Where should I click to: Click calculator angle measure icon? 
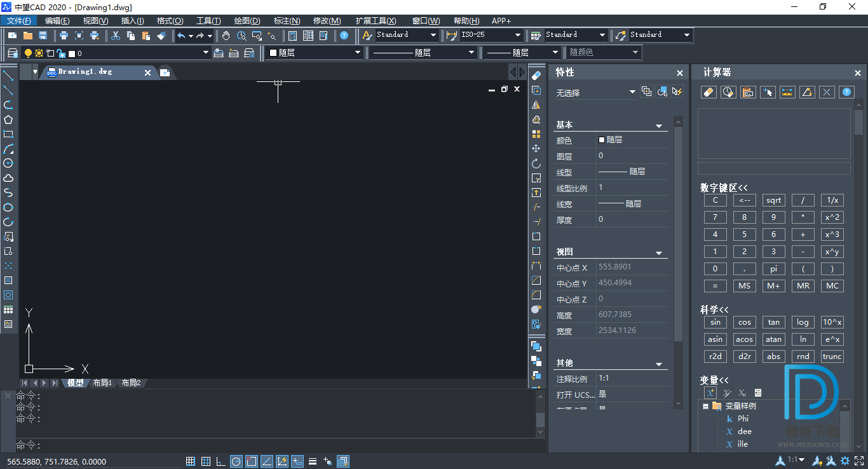pyautogui.click(x=807, y=93)
